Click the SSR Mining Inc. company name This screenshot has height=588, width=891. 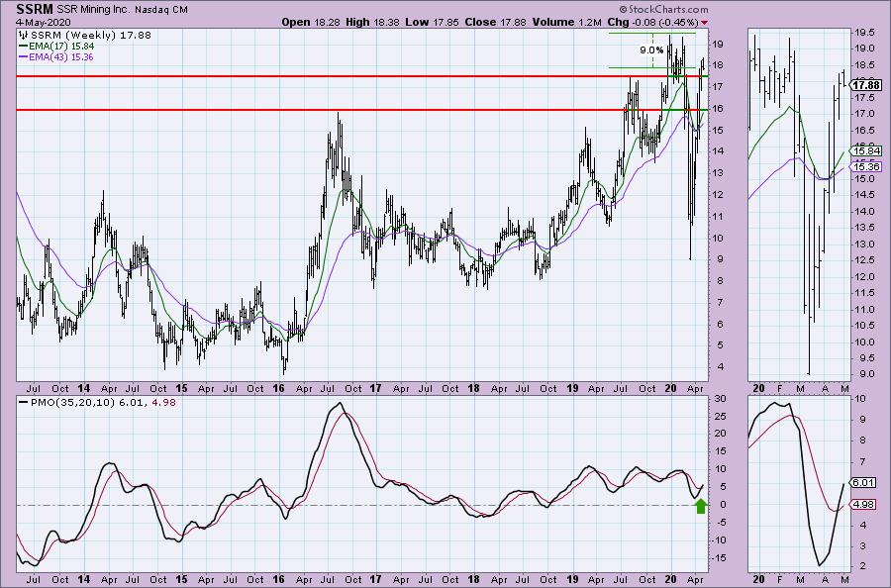click(94, 10)
